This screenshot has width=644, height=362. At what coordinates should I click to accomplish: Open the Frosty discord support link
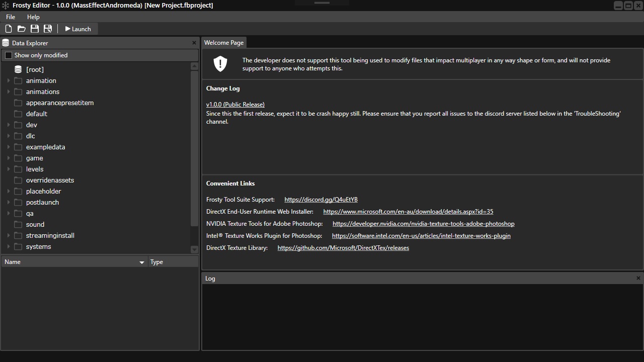(320, 200)
